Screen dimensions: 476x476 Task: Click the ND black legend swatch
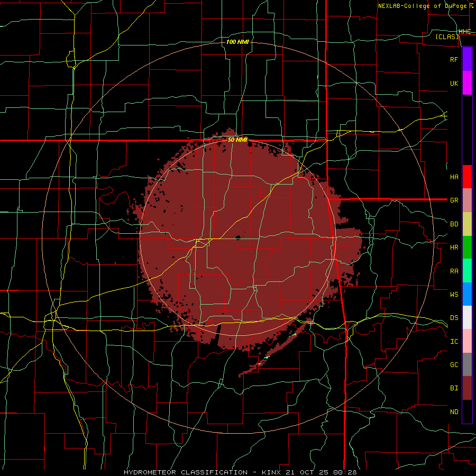[x=467, y=411]
